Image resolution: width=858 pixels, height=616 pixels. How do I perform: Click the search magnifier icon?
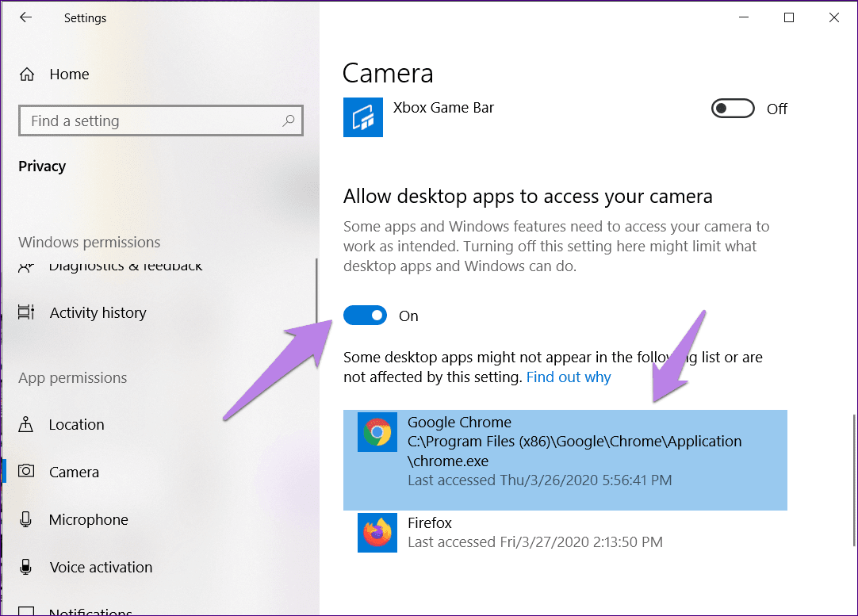(289, 121)
